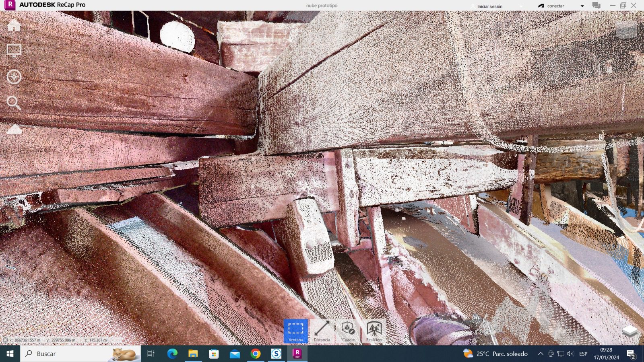Open the Home menu icon

[14, 25]
